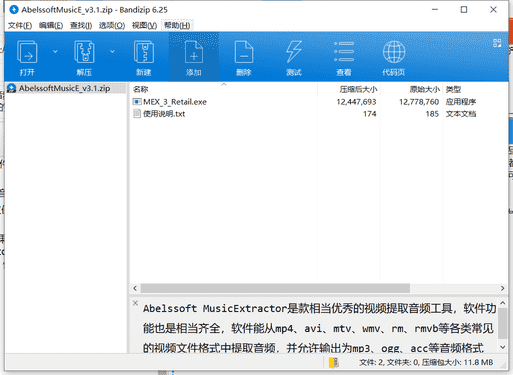The image size is (513, 375).
Task: Close the archive comment panel with X
Action: pos(135,303)
